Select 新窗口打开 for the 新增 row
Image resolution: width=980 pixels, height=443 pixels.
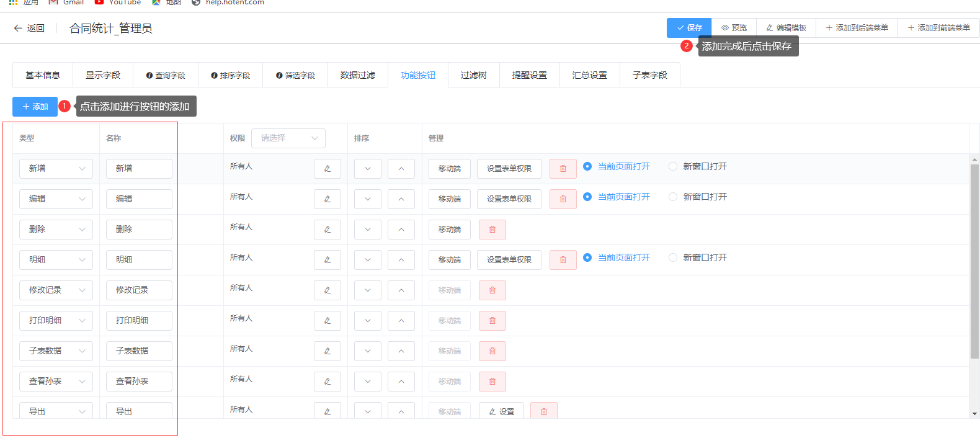point(673,166)
